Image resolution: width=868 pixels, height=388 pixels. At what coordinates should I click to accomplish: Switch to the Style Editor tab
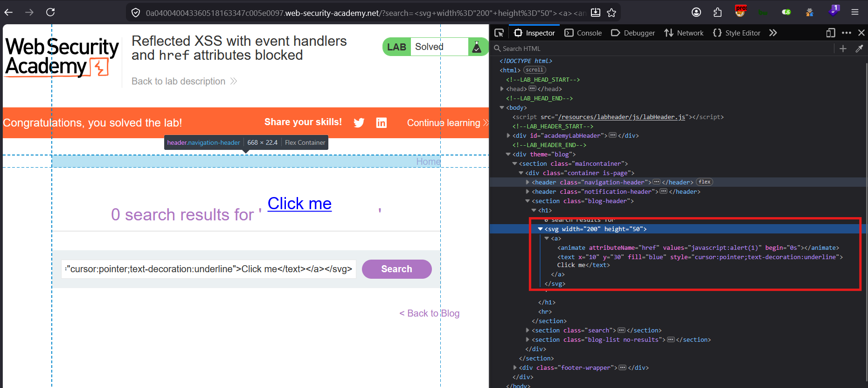pyautogui.click(x=736, y=33)
